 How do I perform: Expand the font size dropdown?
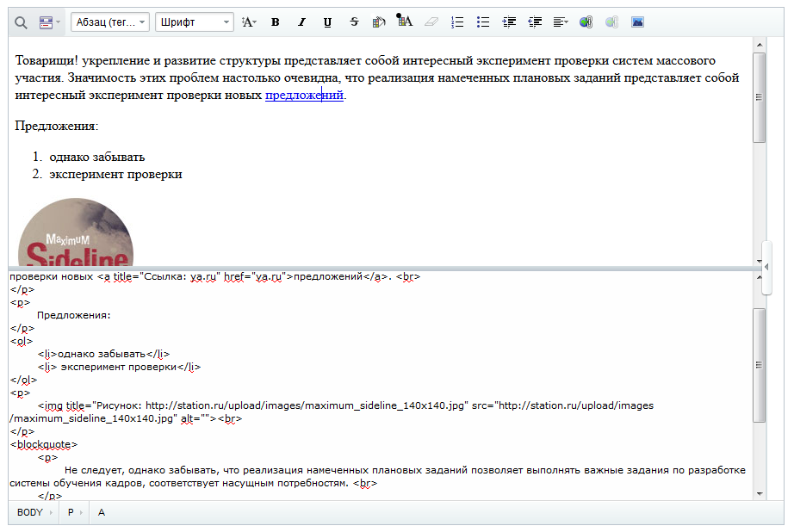(249, 22)
